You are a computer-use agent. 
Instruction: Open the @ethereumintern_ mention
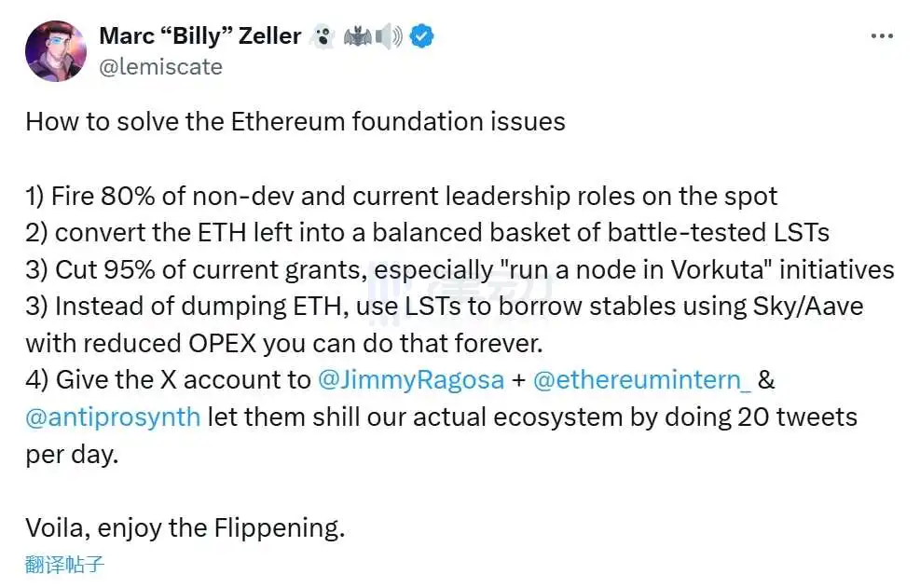[641, 380]
